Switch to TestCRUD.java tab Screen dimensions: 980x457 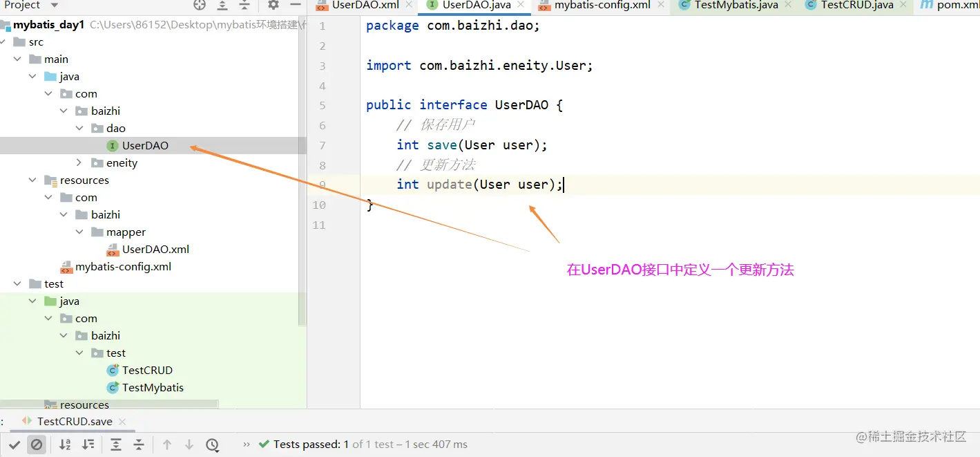pos(857,5)
